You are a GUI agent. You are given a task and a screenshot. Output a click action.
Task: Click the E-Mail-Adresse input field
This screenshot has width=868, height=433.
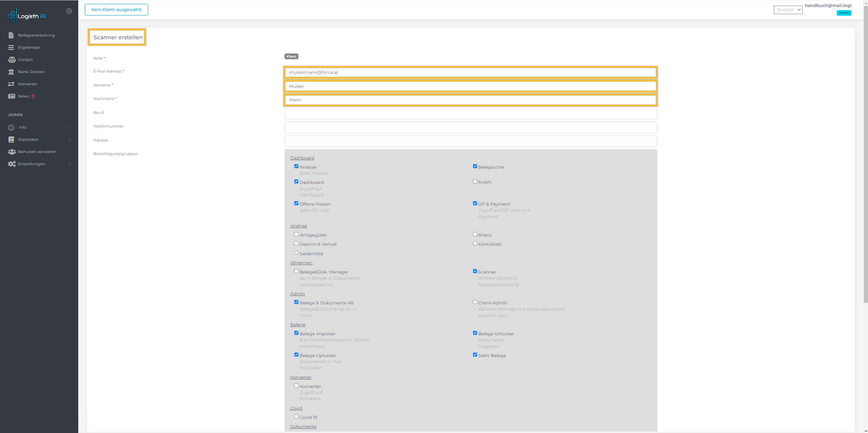[x=470, y=72]
